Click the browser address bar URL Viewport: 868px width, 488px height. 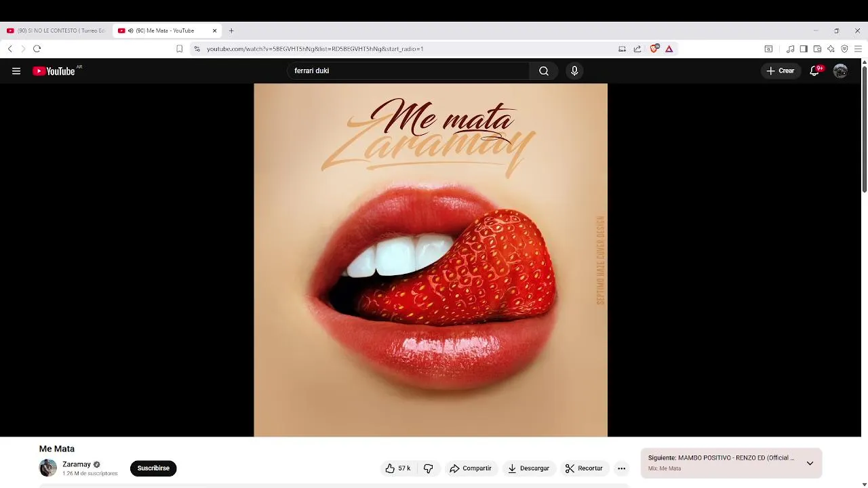tap(315, 49)
